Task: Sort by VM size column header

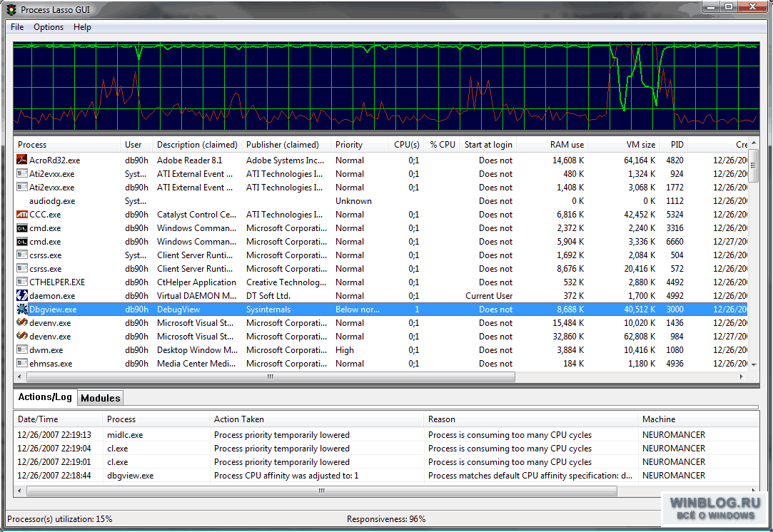Action: pos(623,145)
